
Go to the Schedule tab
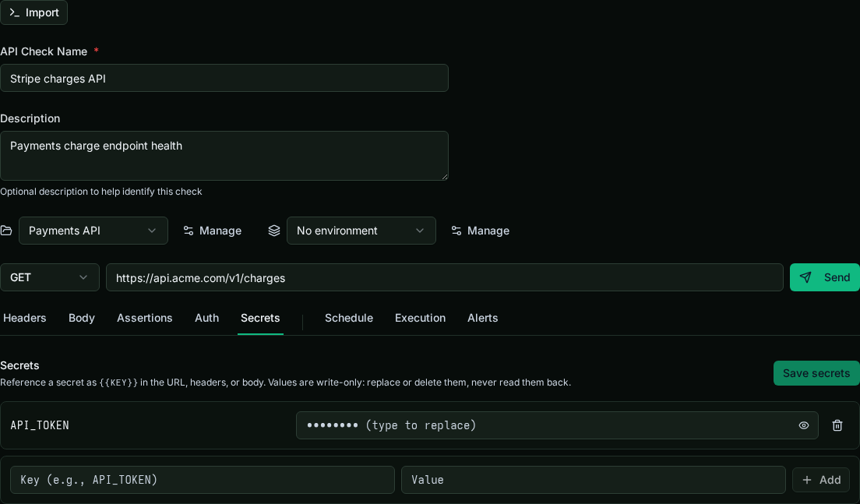click(349, 318)
